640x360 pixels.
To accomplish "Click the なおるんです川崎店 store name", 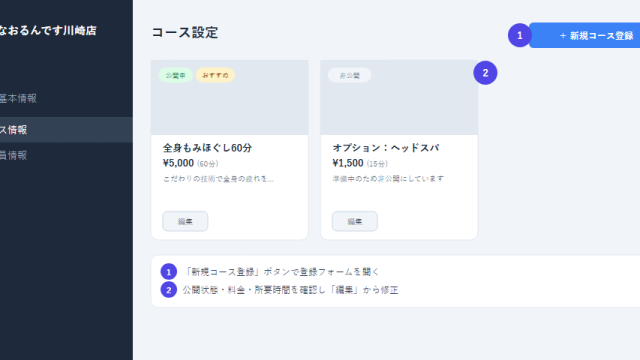I will pyautogui.click(x=48, y=31).
